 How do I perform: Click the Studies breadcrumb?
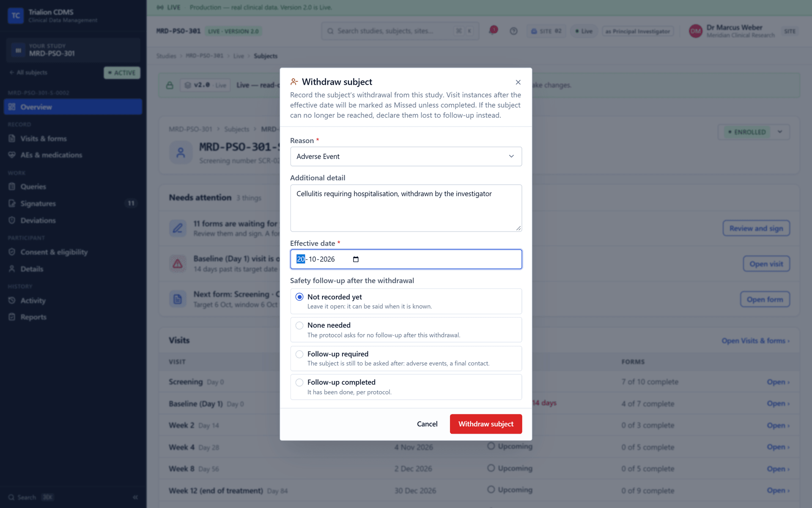166,56
